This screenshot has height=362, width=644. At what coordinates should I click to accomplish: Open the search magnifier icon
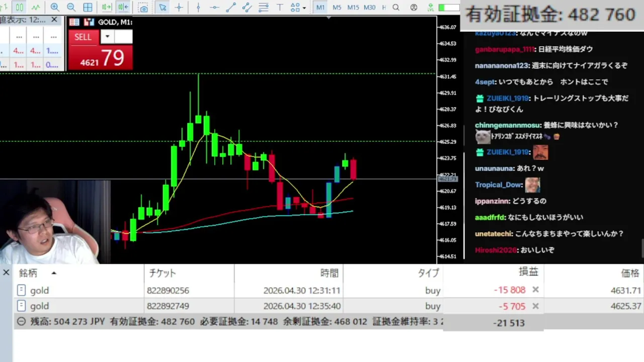click(x=396, y=7)
